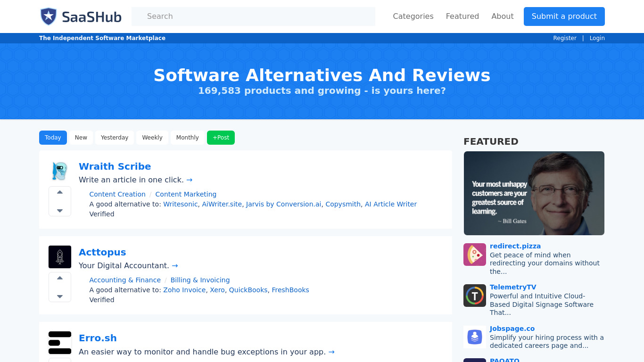
Task: Open the Accounting & Finance category link
Action: coord(125,280)
